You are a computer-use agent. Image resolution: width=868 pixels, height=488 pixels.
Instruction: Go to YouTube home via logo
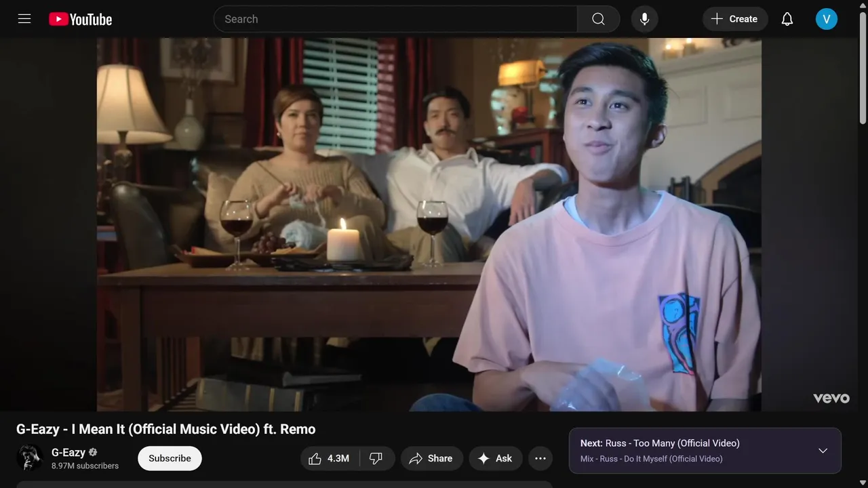[x=80, y=19]
